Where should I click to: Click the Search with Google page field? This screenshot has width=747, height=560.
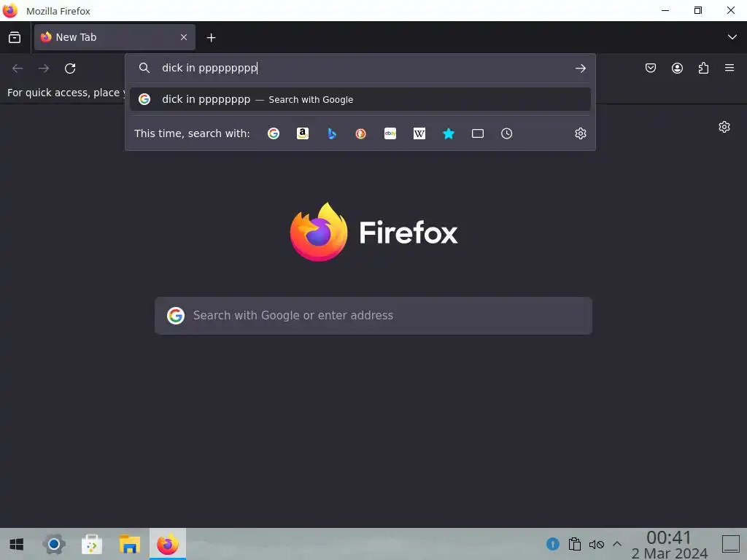point(373,316)
